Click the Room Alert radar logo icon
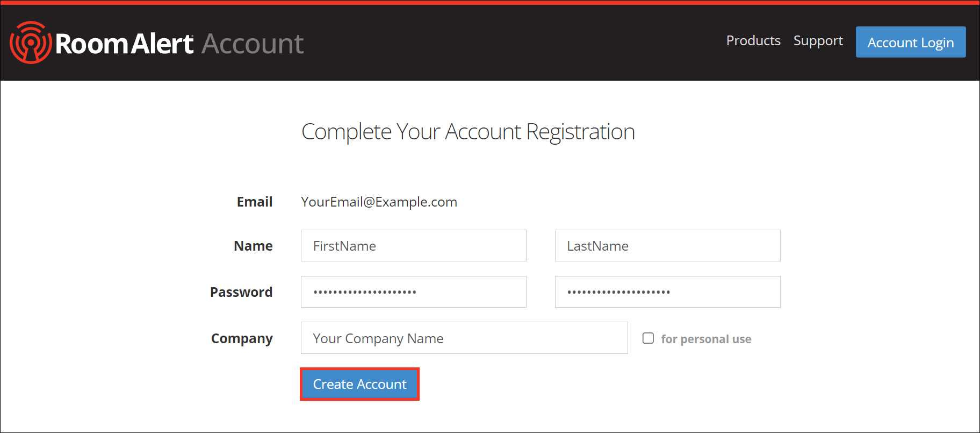This screenshot has width=980, height=433. pyautogui.click(x=31, y=42)
